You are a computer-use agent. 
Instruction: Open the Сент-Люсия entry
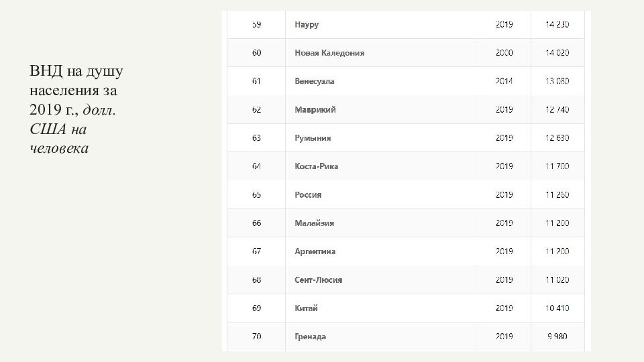(x=318, y=280)
